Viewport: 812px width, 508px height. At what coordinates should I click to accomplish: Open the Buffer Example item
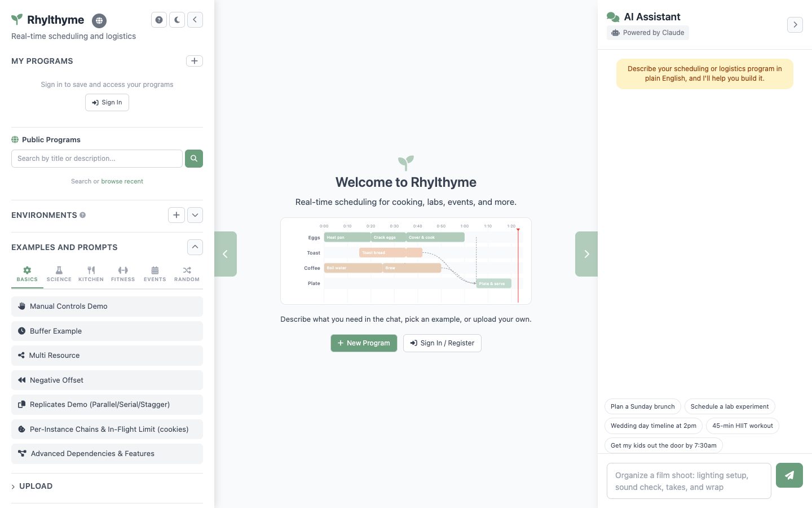point(107,331)
